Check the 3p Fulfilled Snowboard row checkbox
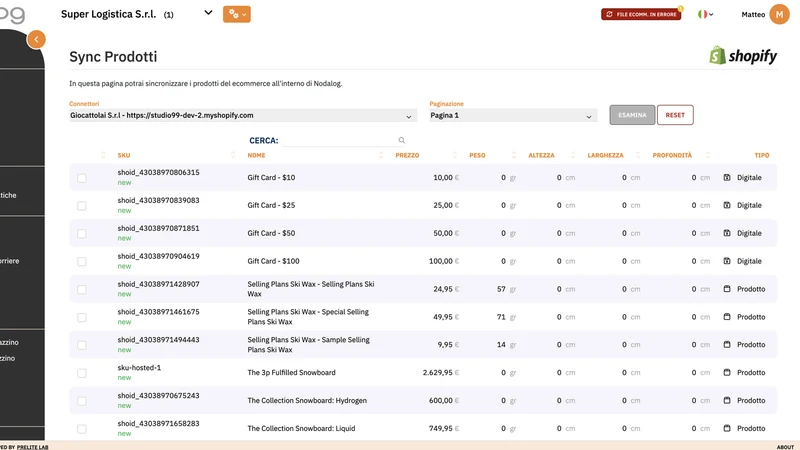The width and height of the screenshot is (800, 450). [82, 373]
